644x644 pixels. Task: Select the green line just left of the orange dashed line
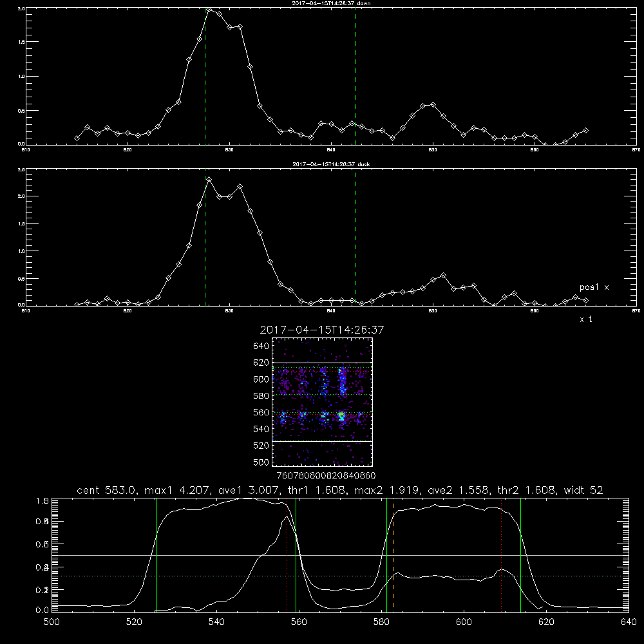pos(386,554)
